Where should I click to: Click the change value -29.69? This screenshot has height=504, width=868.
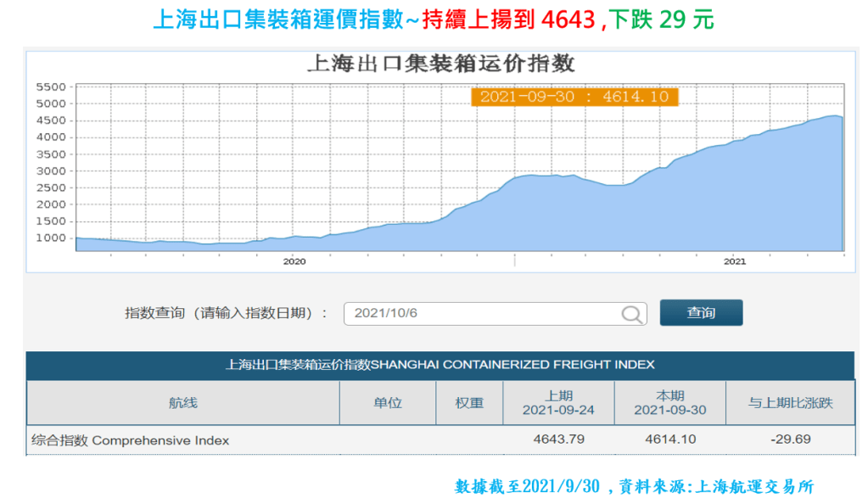(790, 440)
